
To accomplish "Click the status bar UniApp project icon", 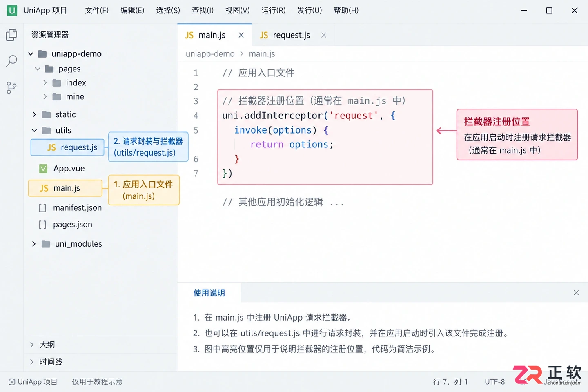I will click(12, 382).
